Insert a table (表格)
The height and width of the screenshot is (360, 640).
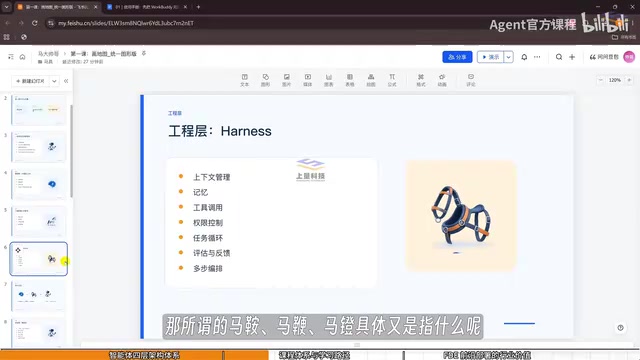pos(350,80)
